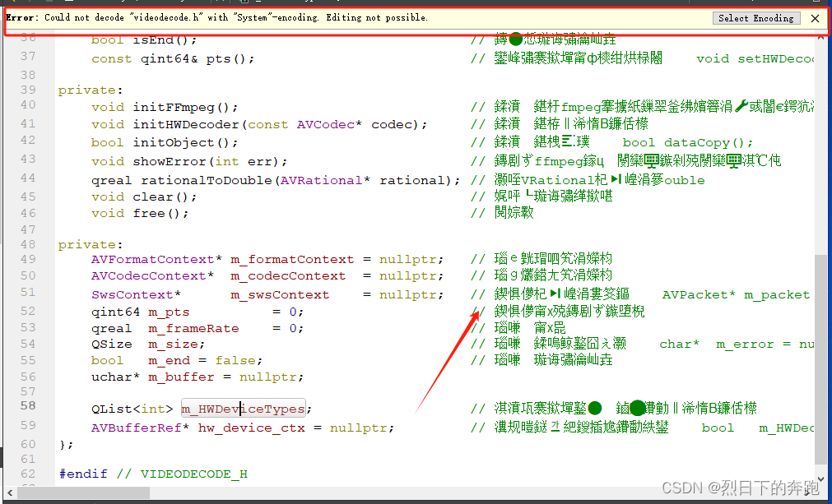Click the left scroll arrow of the bottom scrollbar

pos(8,492)
